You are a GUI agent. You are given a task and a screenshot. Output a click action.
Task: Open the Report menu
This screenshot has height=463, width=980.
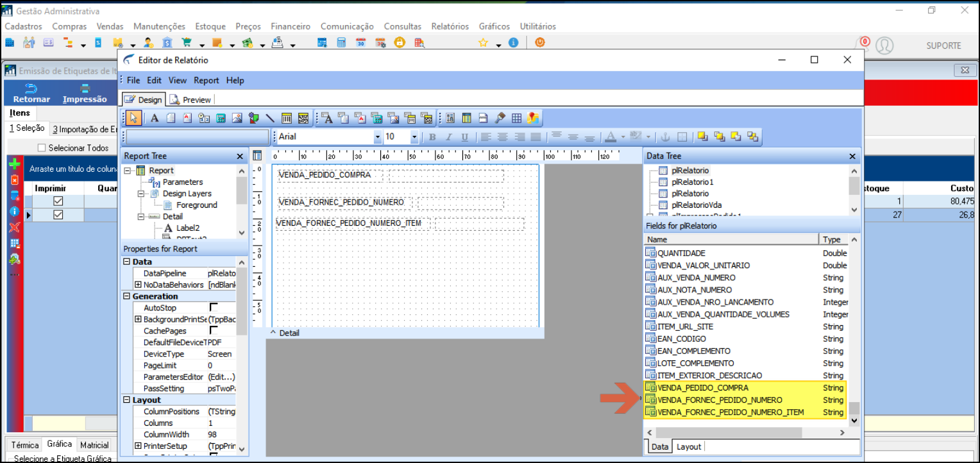point(207,80)
